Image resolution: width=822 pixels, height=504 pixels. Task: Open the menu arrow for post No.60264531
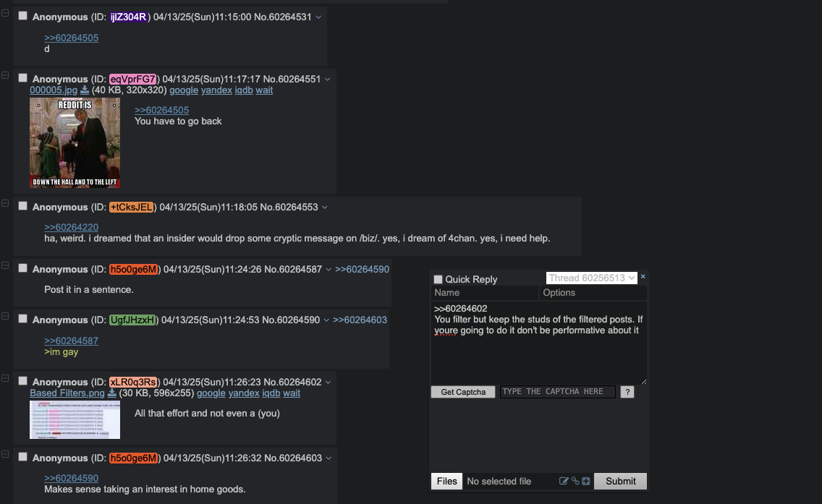tap(318, 17)
